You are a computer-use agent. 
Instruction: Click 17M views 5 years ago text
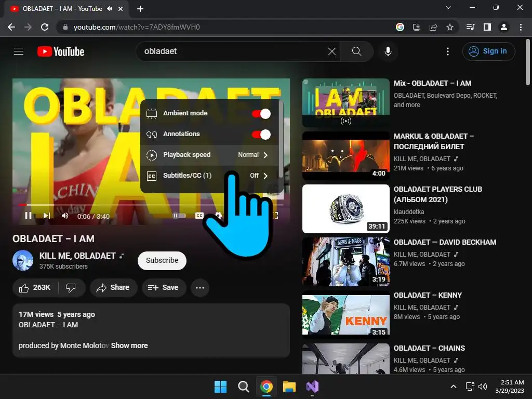click(x=57, y=314)
